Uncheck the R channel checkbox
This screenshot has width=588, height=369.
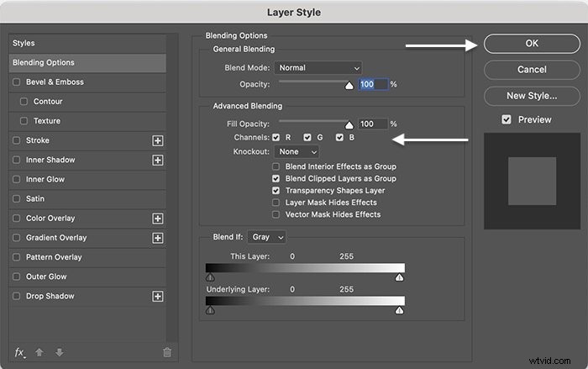point(276,137)
